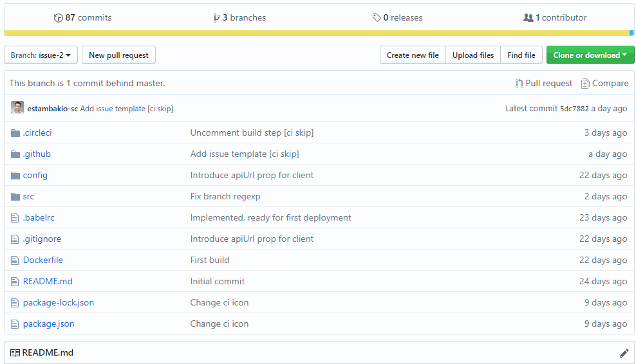Open the Branch: issue-2 dropdown
The height and width of the screenshot is (364, 636).
point(41,55)
